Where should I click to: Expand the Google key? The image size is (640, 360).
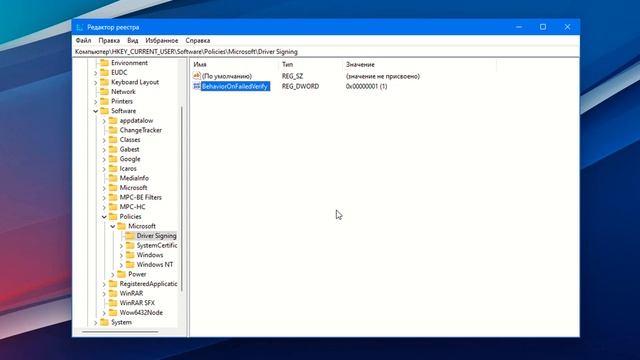(104, 159)
